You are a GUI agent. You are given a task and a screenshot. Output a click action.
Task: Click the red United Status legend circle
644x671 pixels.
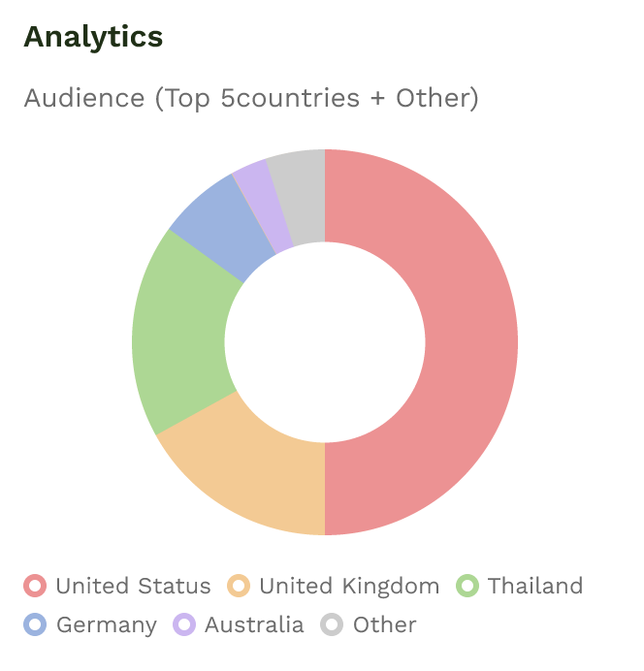click(35, 586)
